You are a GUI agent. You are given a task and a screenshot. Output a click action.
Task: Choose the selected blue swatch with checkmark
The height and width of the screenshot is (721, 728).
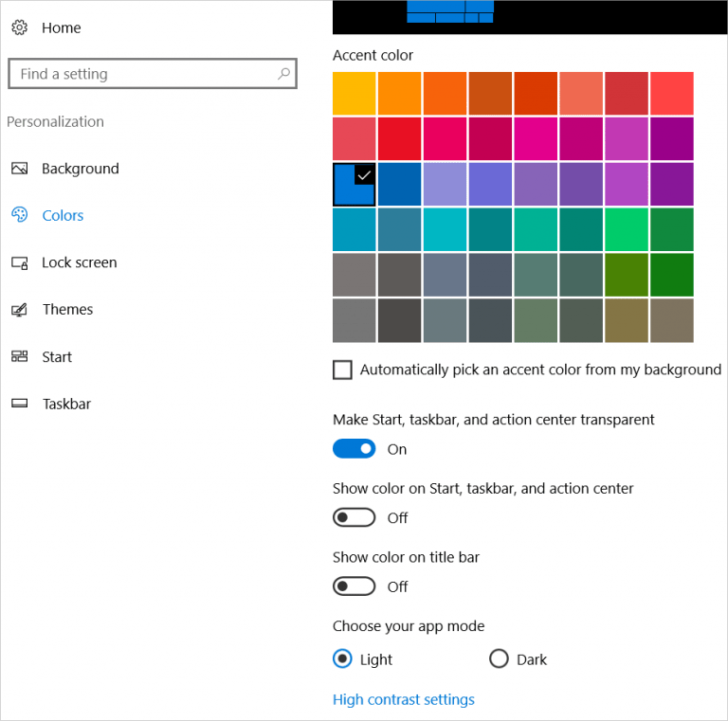pos(355,184)
